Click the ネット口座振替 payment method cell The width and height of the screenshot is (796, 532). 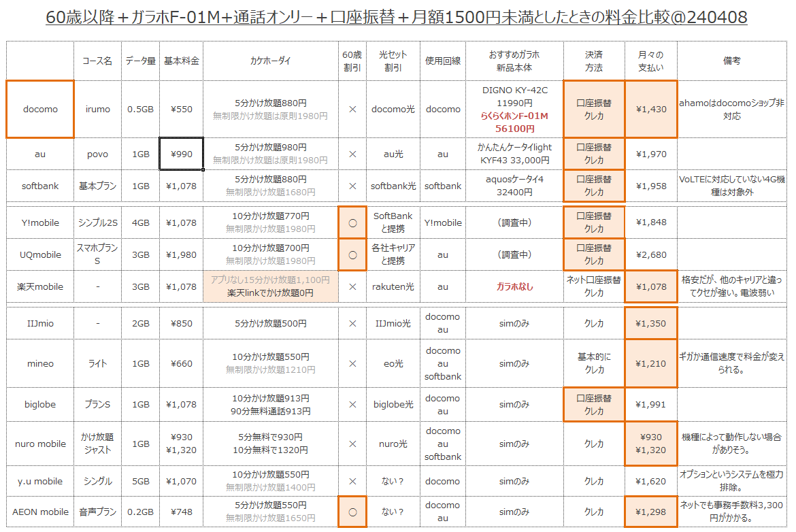click(594, 286)
